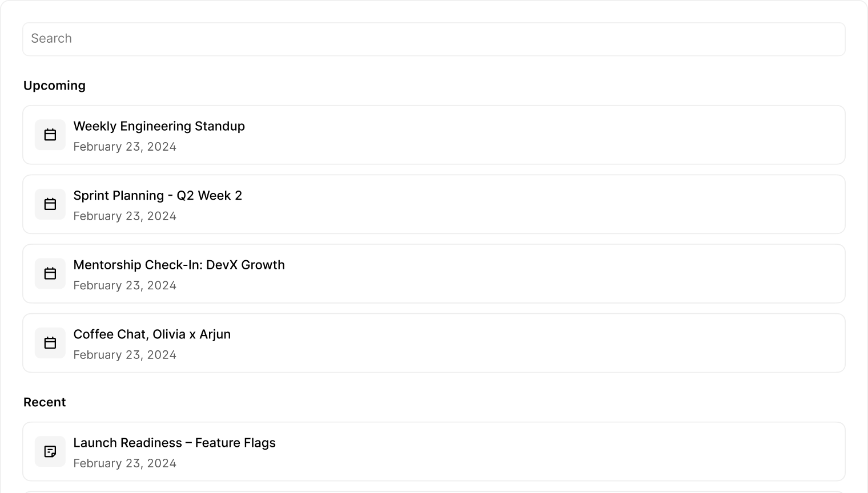Open Launch Readiness – Feature Flags note
The height and width of the screenshot is (493, 868).
point(174,443)
